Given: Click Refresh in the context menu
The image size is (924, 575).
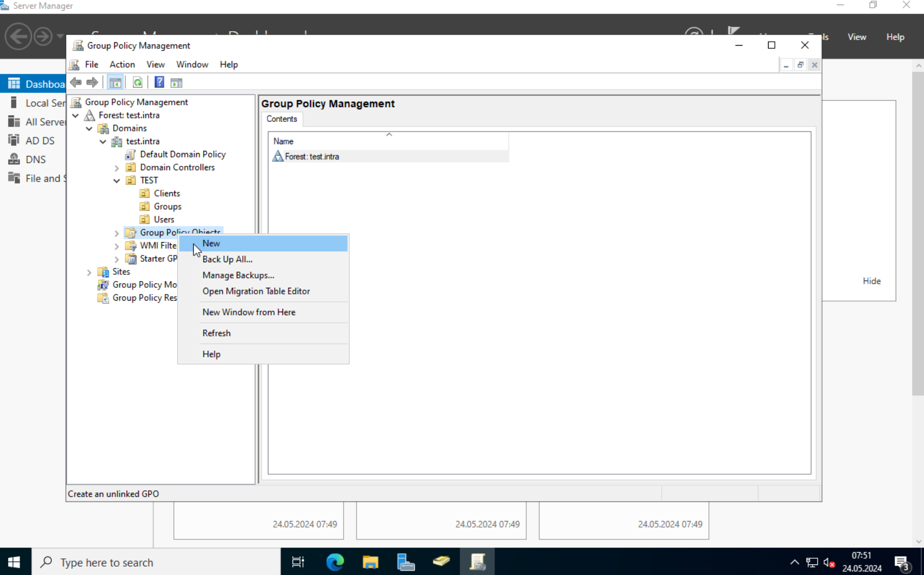Looking at the screenshot, I should tap(263, 333).
